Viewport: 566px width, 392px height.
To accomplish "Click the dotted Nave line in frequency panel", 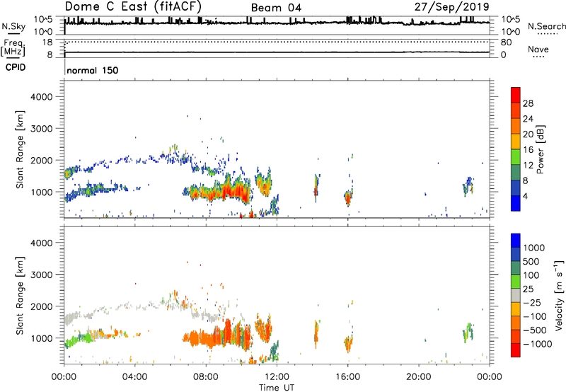I will pyautogui.click(x=277, y=42).
